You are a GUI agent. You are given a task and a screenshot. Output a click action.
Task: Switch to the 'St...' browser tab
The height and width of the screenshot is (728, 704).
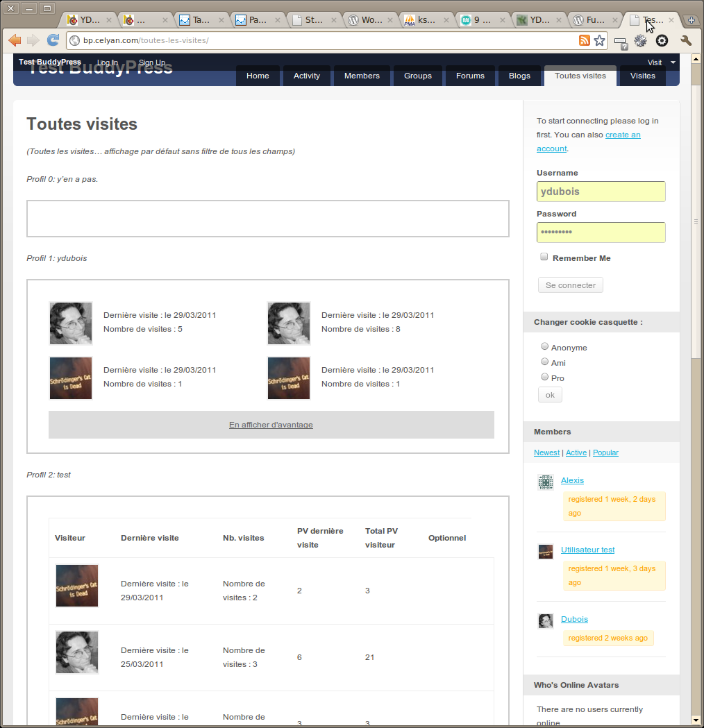313,20
